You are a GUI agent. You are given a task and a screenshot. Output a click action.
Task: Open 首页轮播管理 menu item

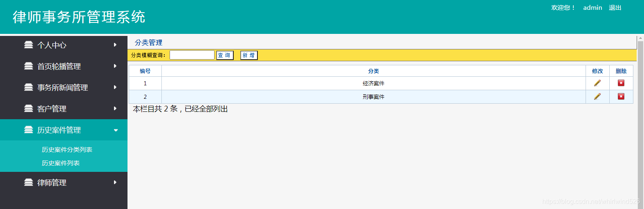click(64, 66)
